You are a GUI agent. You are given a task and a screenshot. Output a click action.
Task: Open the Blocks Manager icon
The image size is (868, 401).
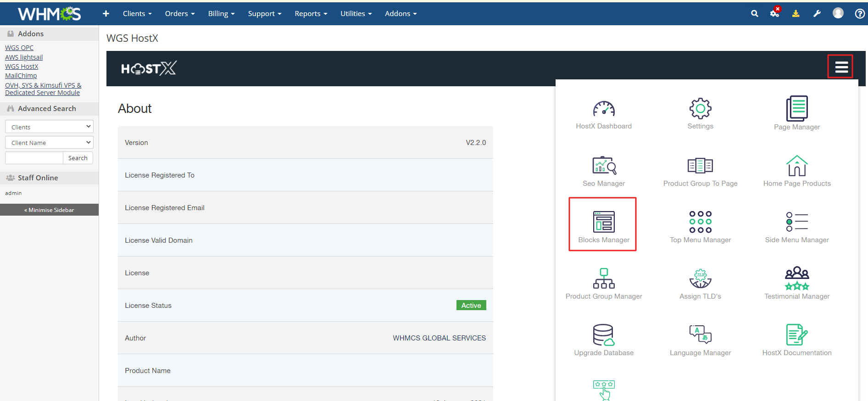603,223
